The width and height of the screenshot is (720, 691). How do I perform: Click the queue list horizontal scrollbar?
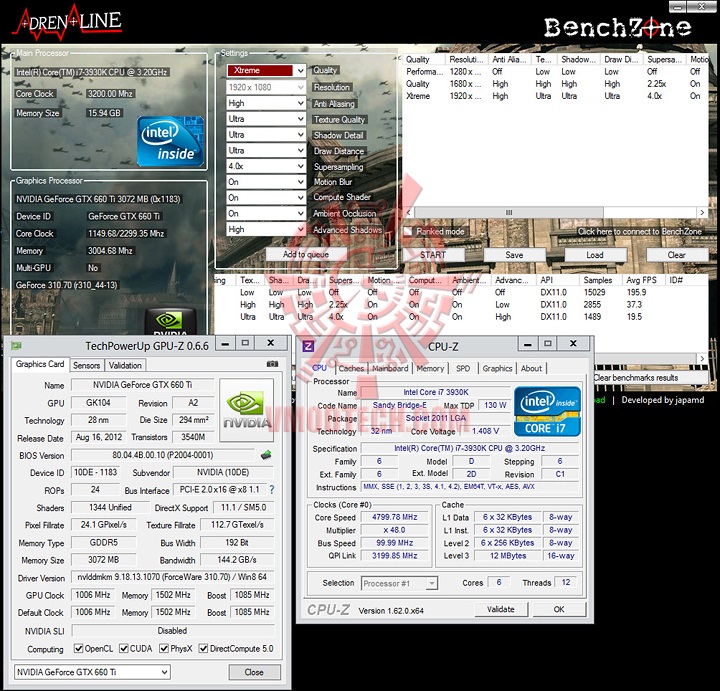[x=509, y=213]
